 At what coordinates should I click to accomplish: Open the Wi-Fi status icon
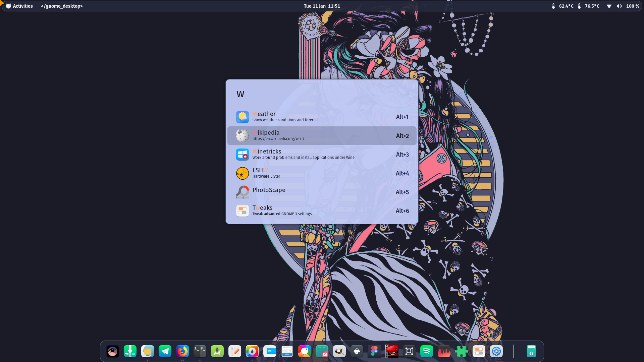(609, 6)
